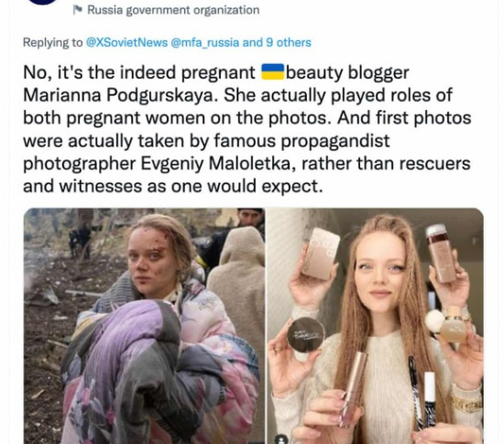Click the round black compact in the right photo
The width and height of the screenshot is (504, 444).
[x=305, y=335]
